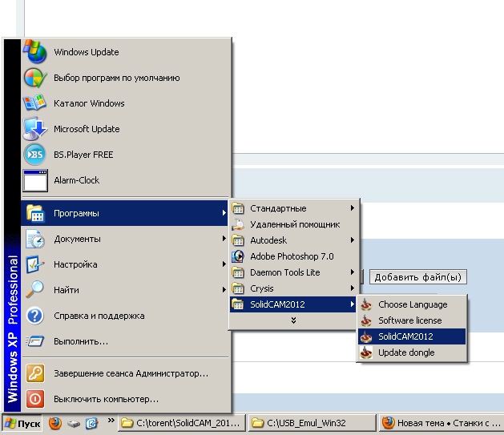Select Выключить компьютер... entry
The image size is (504, 435).
tap(126, 399)
